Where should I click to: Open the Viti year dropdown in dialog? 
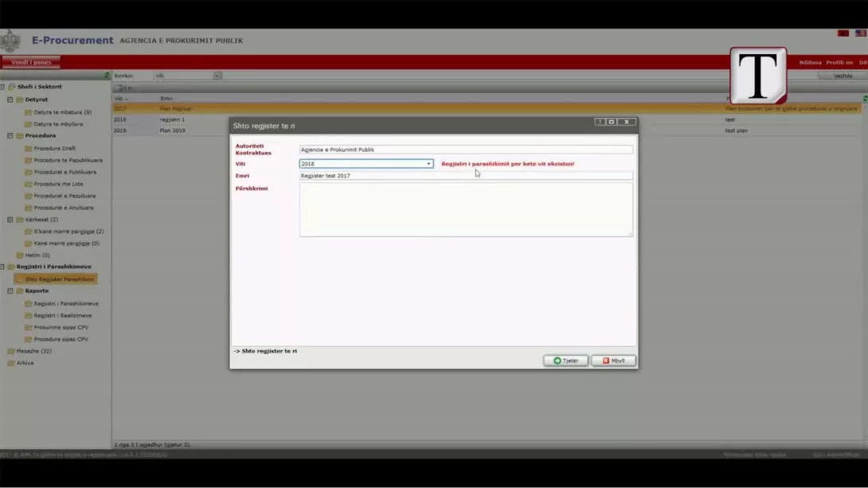[428, 164]
